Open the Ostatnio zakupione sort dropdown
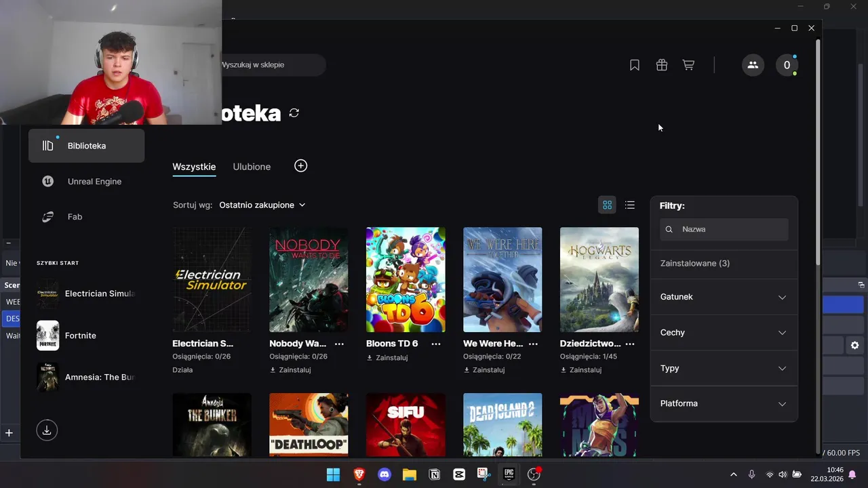The image size is (868, 488). coord(262,205)
